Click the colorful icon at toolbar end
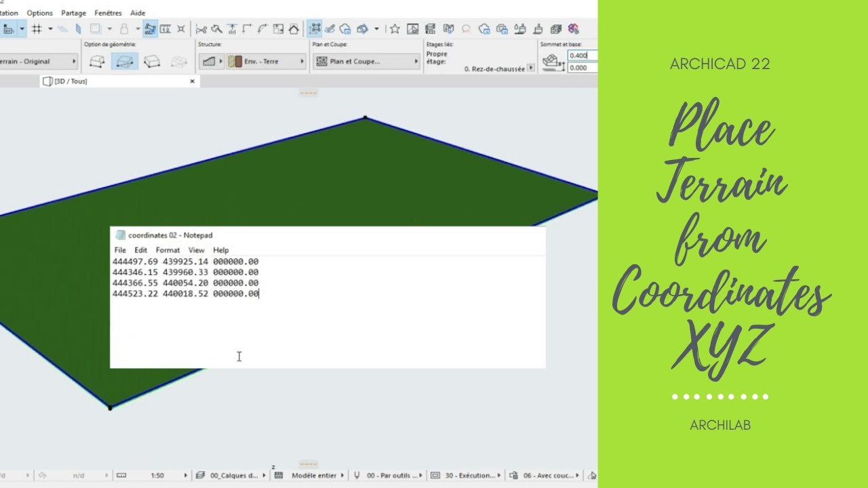The width and height of the screenshot is (868, 488). [x=574, y=28]
